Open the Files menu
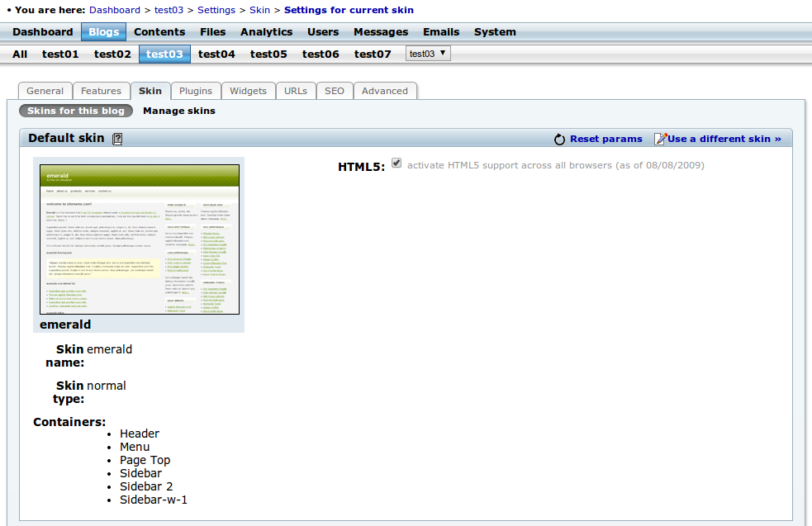 click(213, 32)
